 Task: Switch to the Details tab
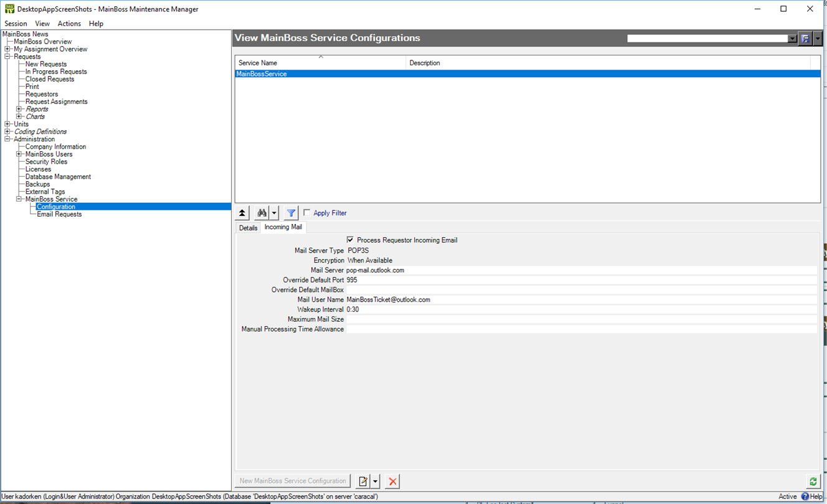(248, 228)
